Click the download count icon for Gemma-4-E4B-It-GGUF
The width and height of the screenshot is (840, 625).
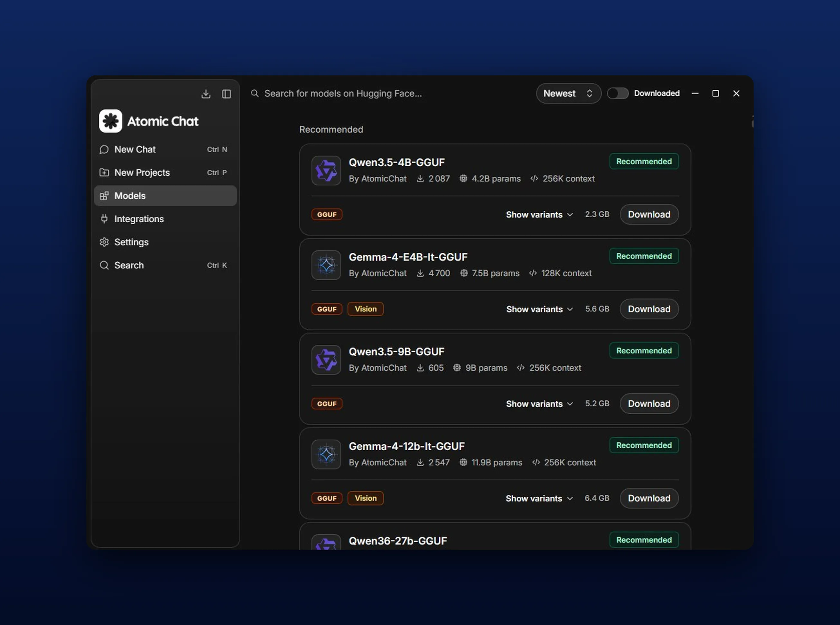(x=420, y=273)
